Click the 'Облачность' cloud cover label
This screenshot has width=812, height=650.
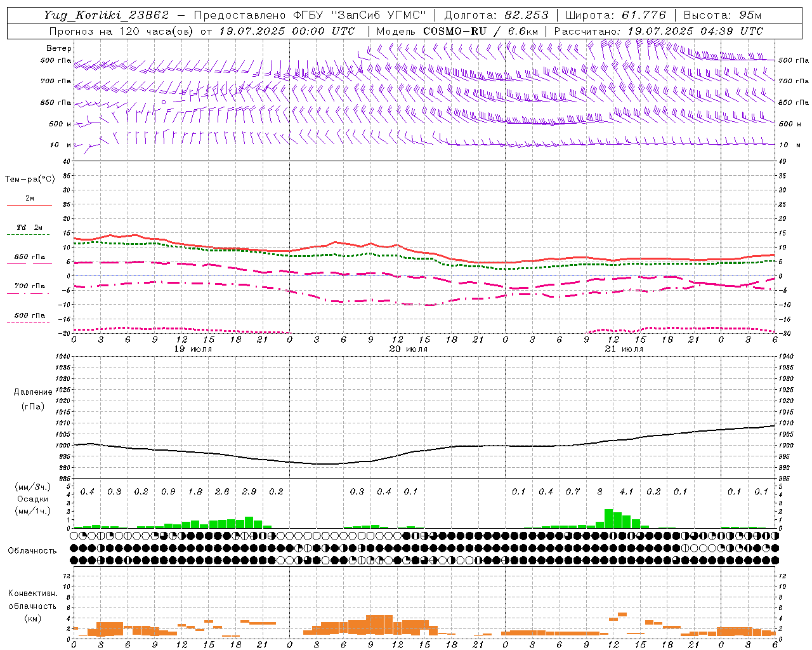[32, 550]
